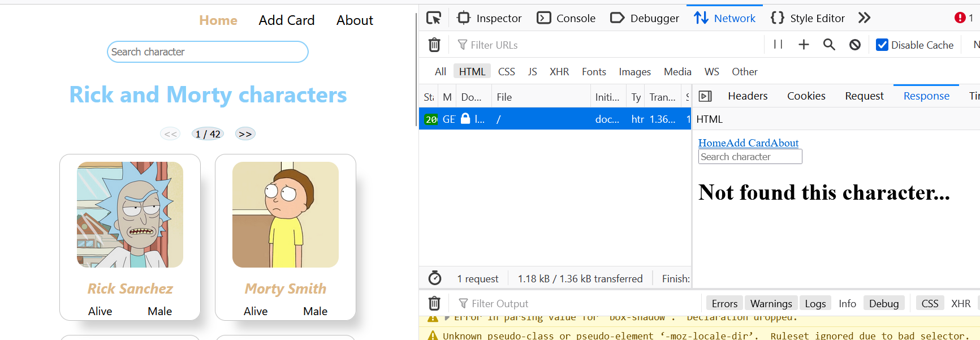
Task: Click the '1 request' status text
Action: pos(478,279)
